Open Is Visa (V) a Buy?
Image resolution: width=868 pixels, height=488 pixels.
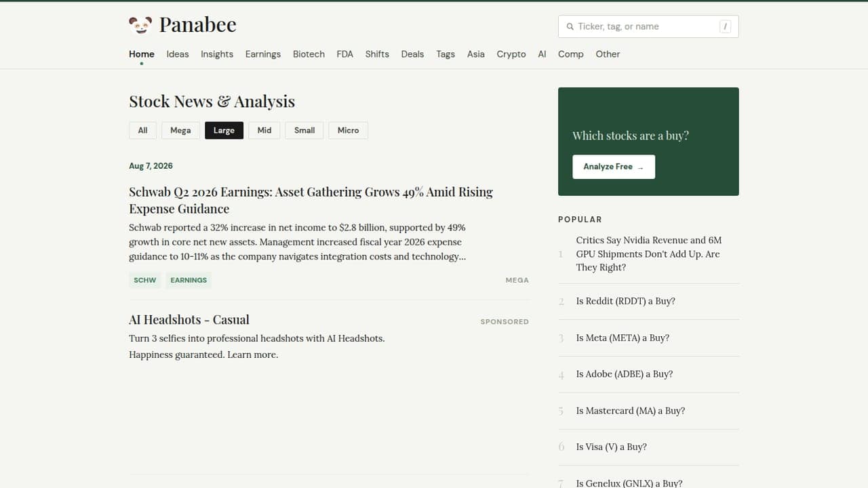coord(611,447)
